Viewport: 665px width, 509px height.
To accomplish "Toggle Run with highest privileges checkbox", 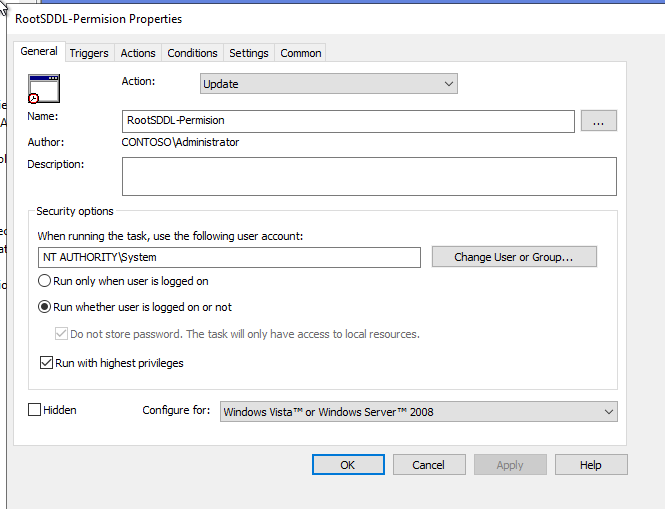I will click(46, 363).
